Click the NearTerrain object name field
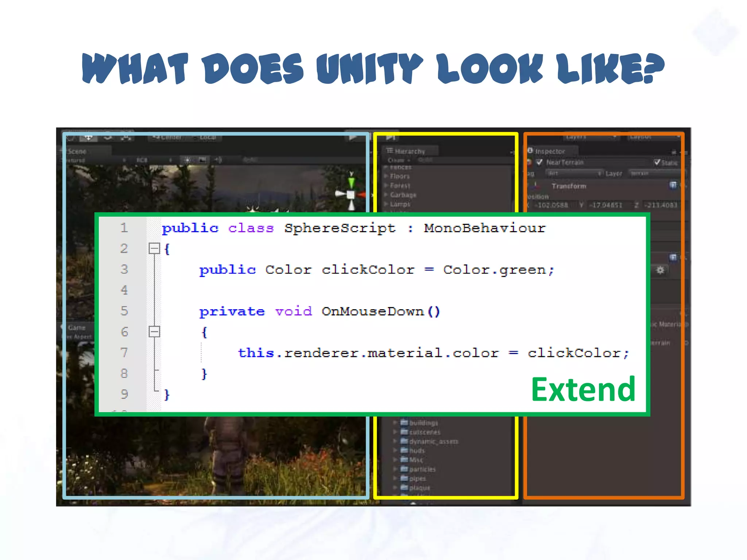Viewport: 747px width, 560px height. pos(598,162)
